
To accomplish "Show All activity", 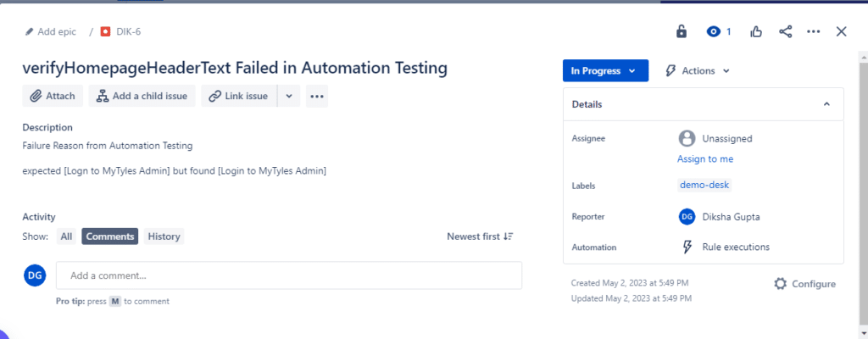I will tap(66, 236).
